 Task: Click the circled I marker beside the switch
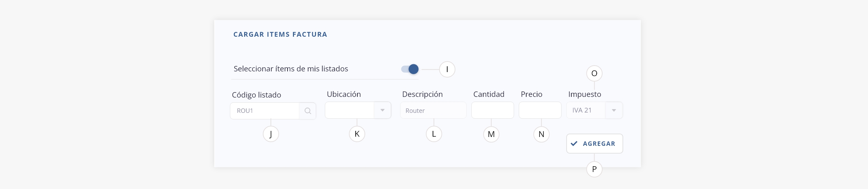447,69
